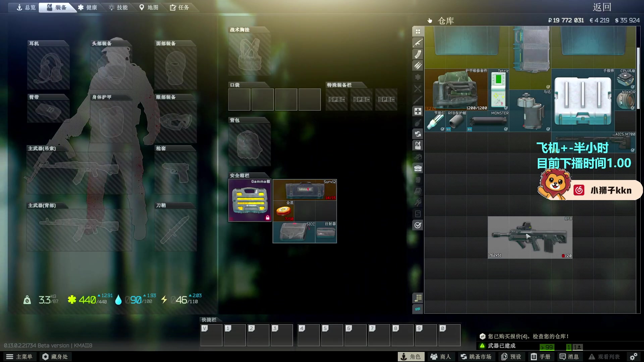Filter stash by magazines icon
The image size is (644, 362).
(418, 54)
